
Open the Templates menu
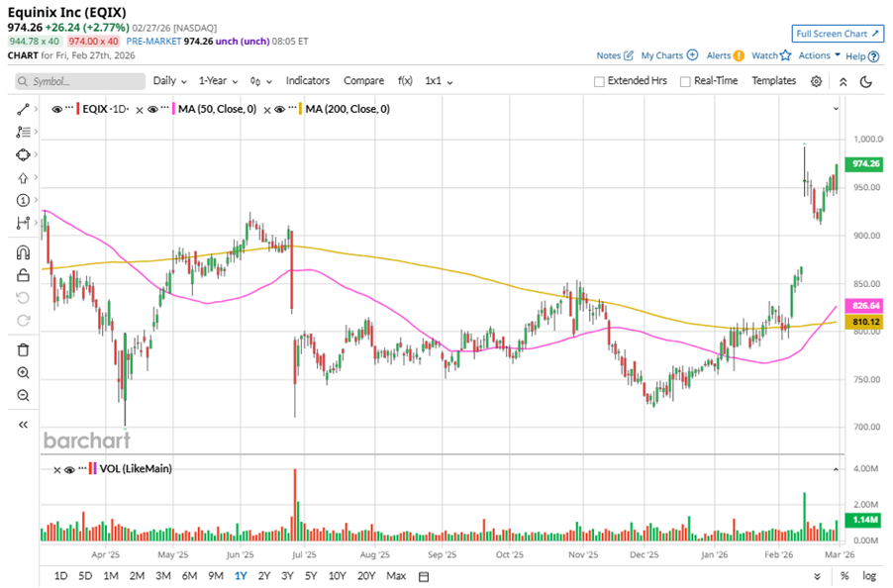(773, 81)
